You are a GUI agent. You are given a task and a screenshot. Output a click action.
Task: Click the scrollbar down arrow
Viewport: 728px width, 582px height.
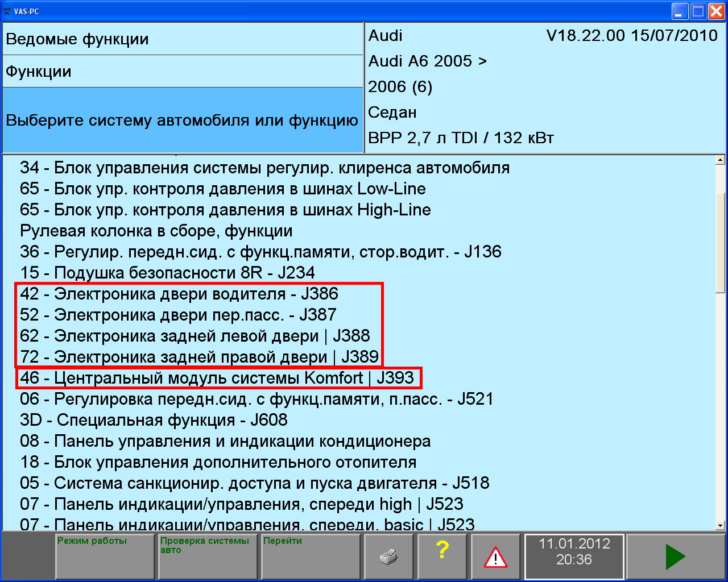point(721,526)
